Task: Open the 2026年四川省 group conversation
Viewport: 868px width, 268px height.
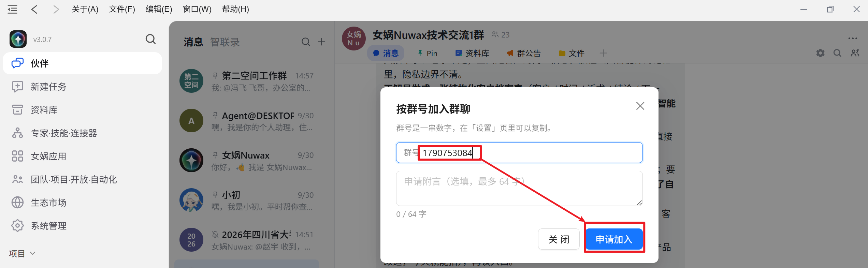Action: click(x=247, y=240)
